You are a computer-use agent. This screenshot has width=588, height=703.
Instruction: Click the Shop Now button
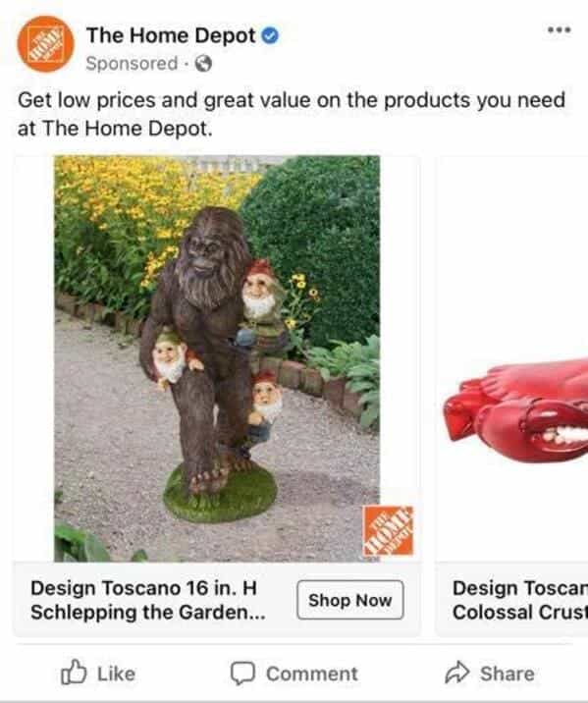click(x=350, y=600)
